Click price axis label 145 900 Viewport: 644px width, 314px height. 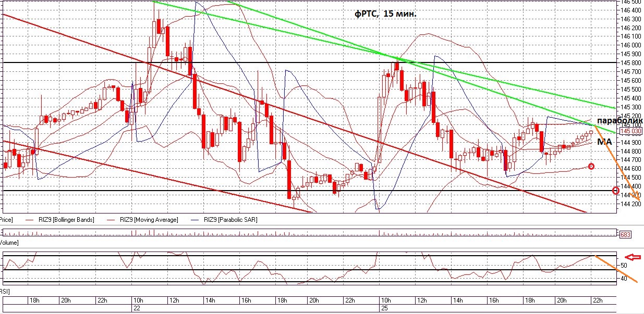point(630,54)
